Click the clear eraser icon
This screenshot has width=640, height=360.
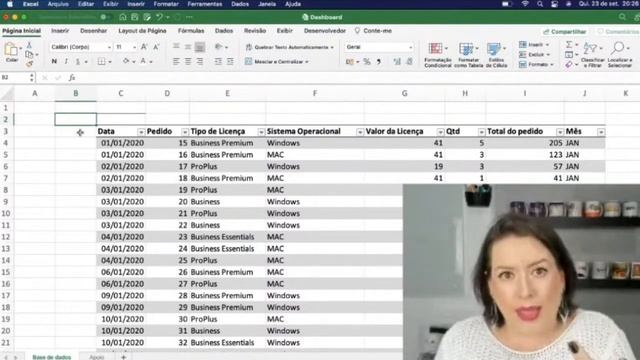click(x=569, y=64)
